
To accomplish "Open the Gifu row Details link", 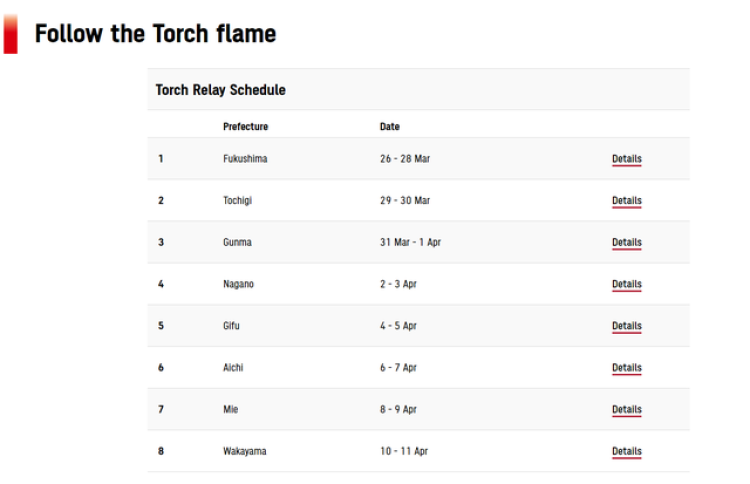I will tap(626, 326).
